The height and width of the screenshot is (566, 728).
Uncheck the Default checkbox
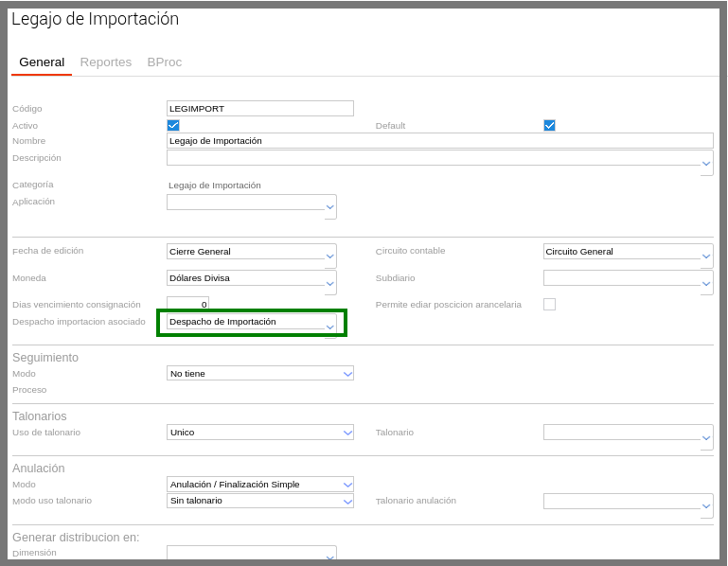pos(549,125)
